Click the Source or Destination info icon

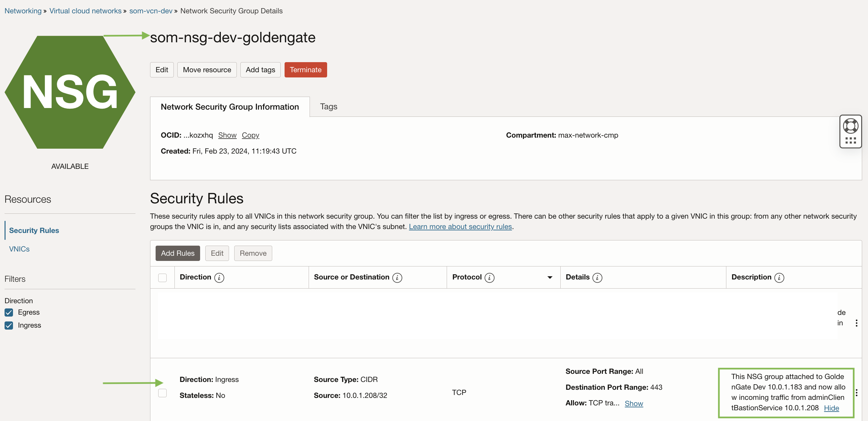[x=397, y=278]
